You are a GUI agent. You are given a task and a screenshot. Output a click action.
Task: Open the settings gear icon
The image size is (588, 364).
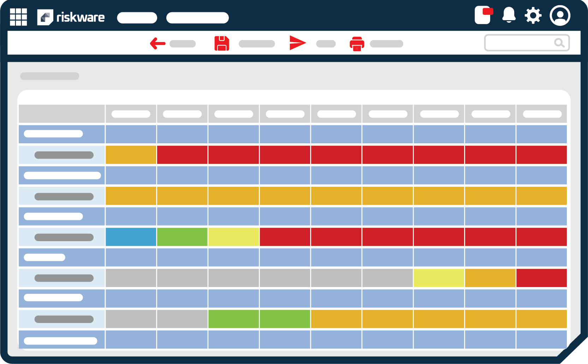click(x=533, y=16)
